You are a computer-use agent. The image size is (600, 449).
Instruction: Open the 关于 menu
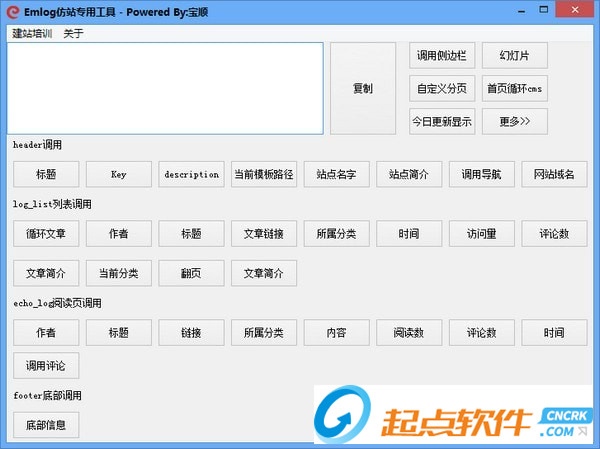73,33
